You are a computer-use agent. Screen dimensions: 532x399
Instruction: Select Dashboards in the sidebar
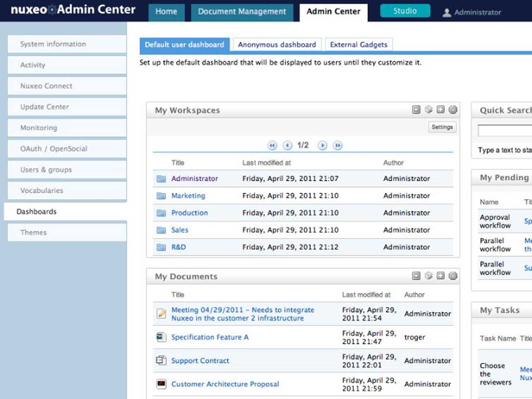(65, 212)
